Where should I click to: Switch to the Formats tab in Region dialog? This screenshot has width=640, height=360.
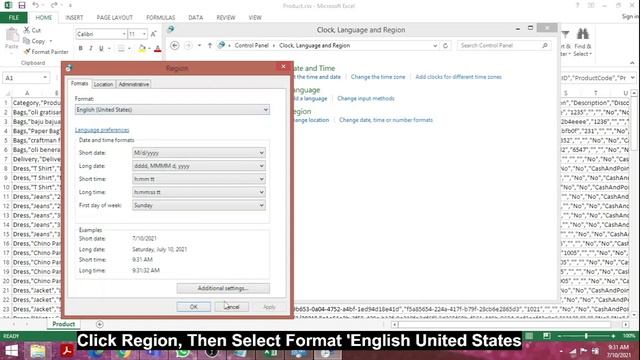click(79, 84)
